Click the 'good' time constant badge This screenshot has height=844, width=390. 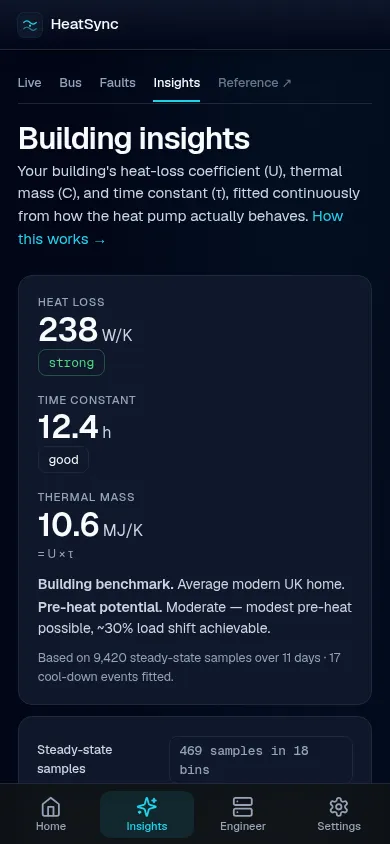pos(63,460)
